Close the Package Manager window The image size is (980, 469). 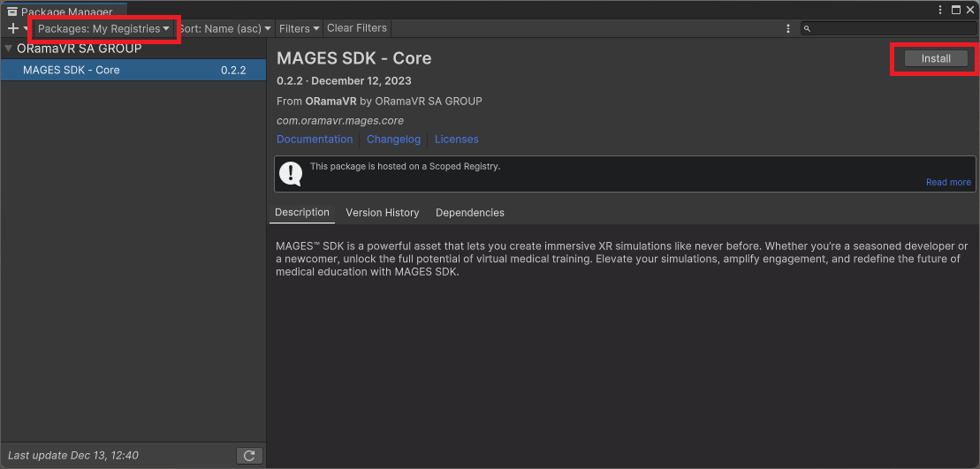pos(970,10)
